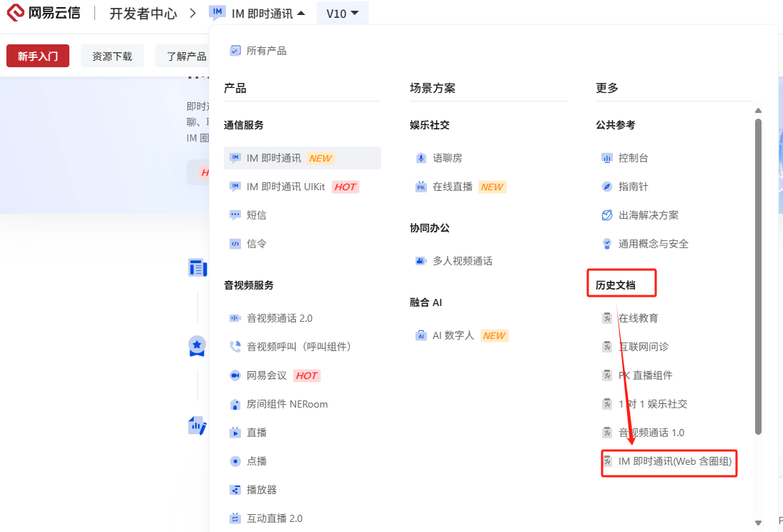
Task: Click the menu scrollbar thumb
Action: coord(758,276)
